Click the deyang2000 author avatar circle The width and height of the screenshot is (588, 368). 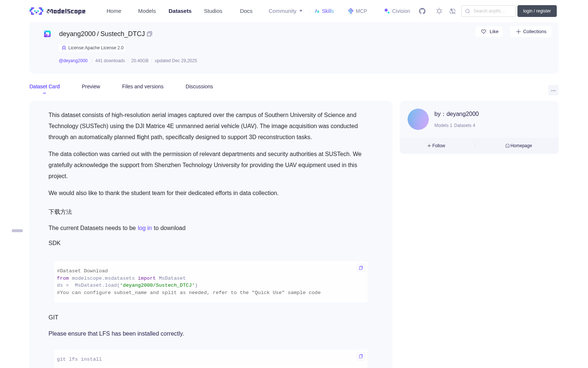point(418,119)
